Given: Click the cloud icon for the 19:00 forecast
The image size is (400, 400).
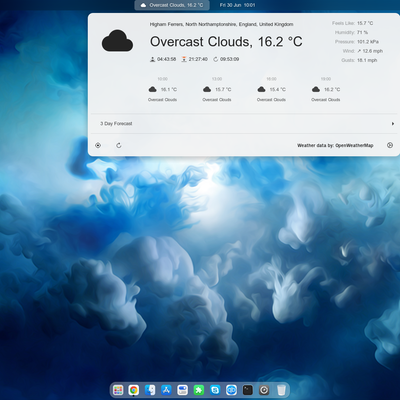Looking at the screenshot, I should [x=316, y=89].
